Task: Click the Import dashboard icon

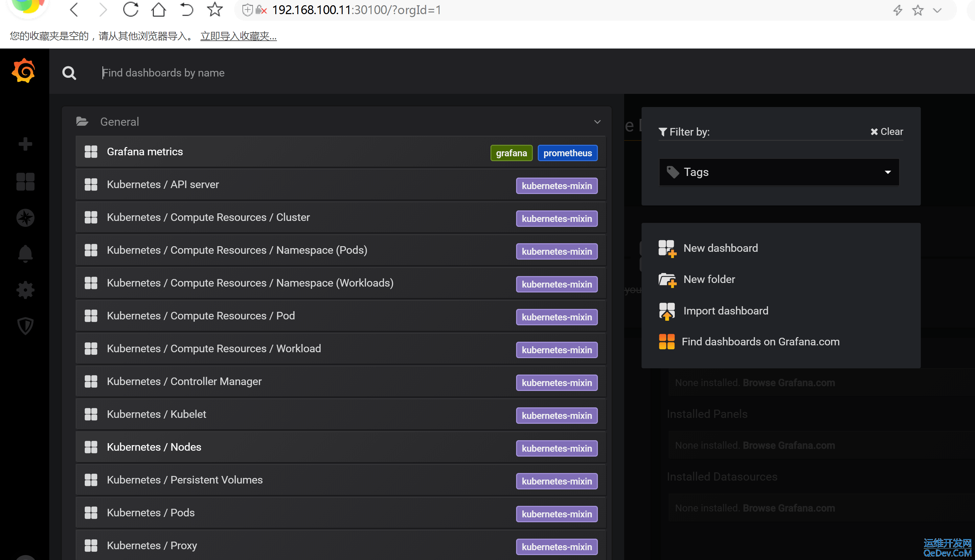Action: (x=667, y=311)
